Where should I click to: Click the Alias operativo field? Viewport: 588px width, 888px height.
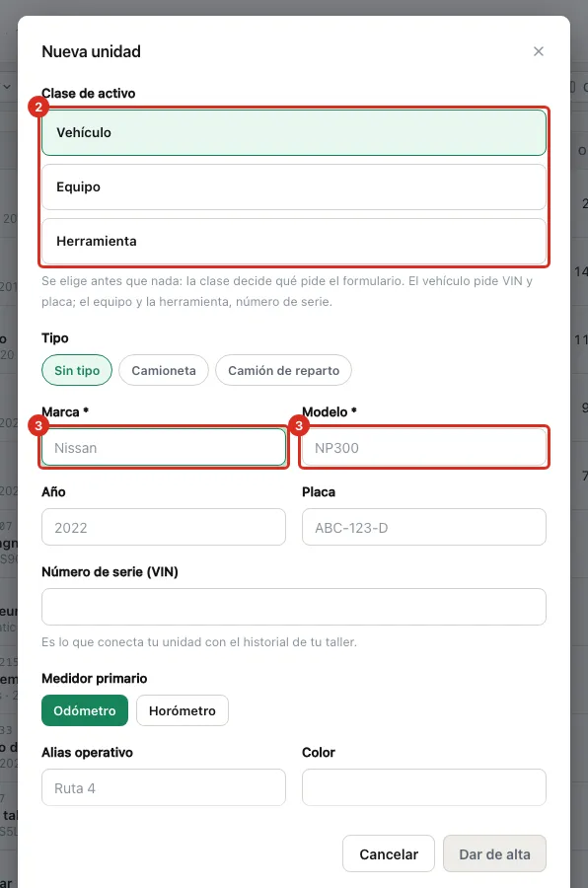(164, 787)
